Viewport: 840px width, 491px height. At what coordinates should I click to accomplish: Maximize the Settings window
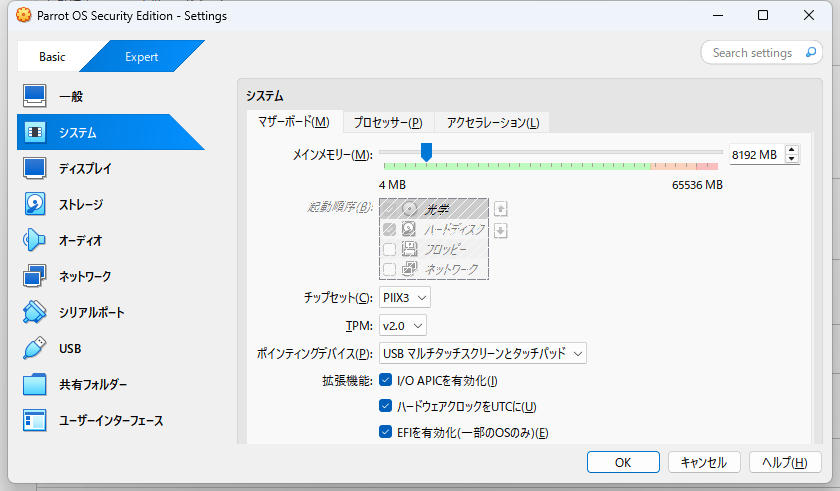point(763,15)
